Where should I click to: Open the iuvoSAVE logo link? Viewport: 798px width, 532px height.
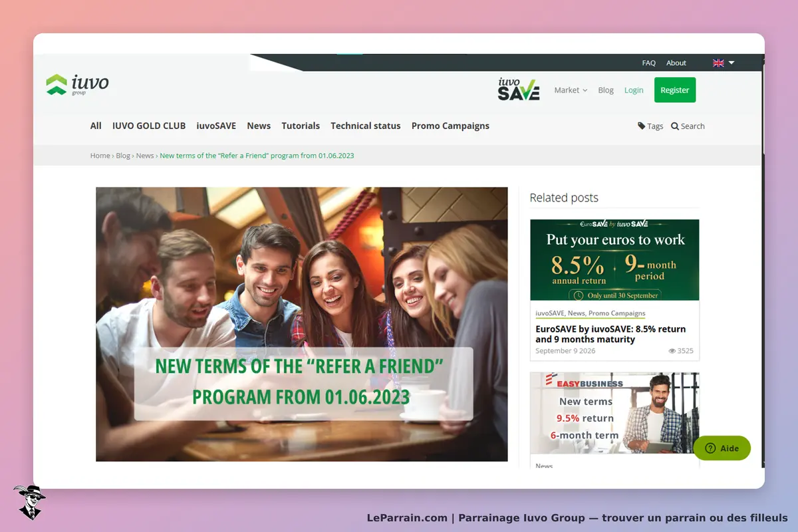pyautogui.click(x=519, y=89)
